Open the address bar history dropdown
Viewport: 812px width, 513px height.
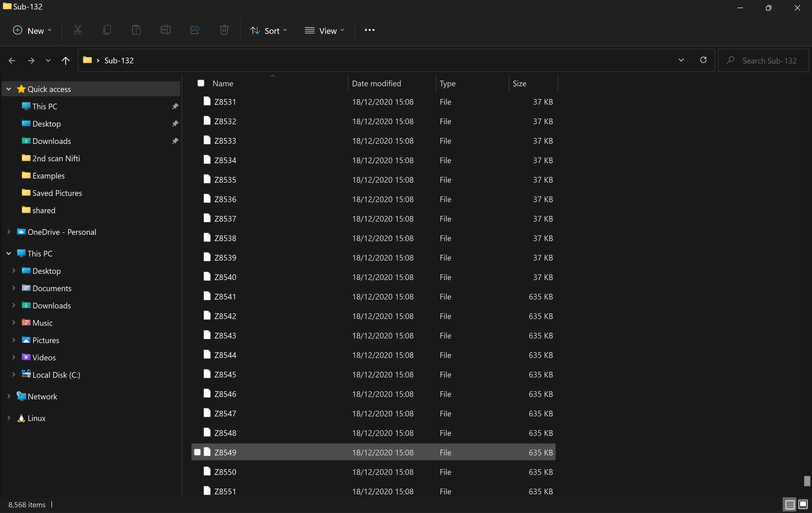[x=681, y=60]
